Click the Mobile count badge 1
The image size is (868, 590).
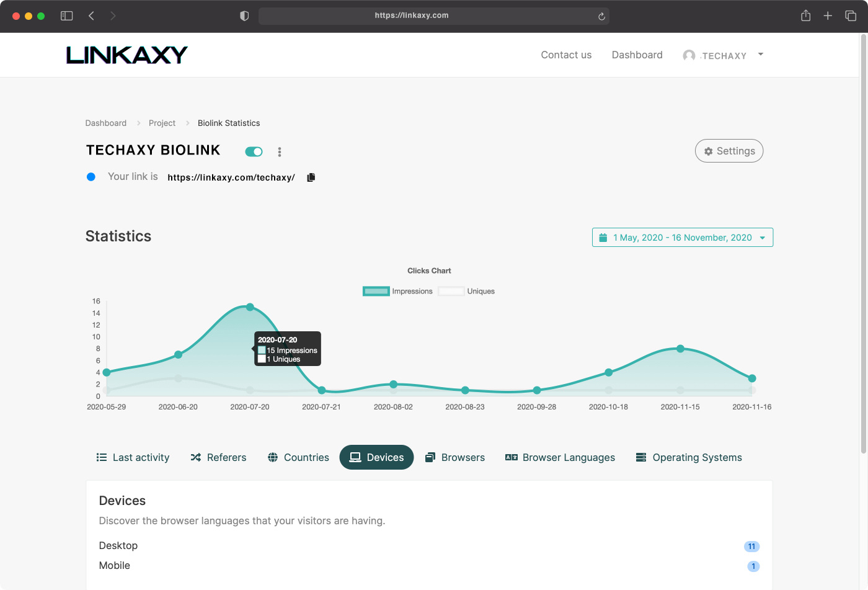(753, 566)
